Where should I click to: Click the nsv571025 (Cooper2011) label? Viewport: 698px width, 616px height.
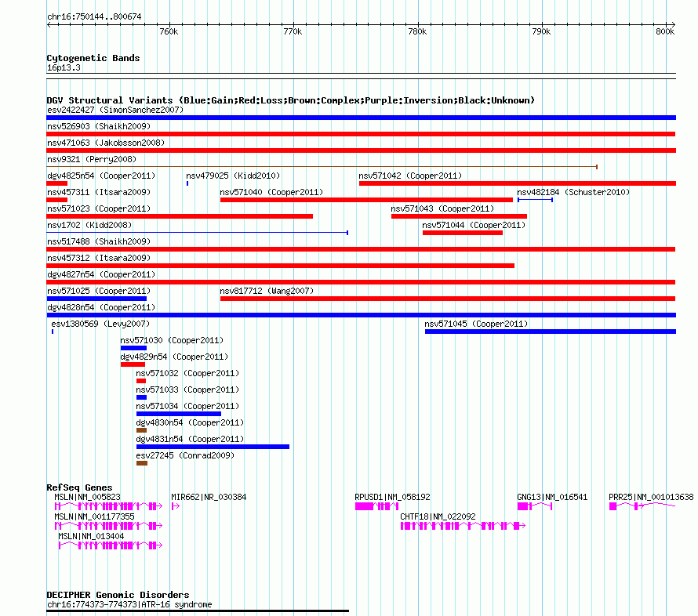tap(99, 291)
